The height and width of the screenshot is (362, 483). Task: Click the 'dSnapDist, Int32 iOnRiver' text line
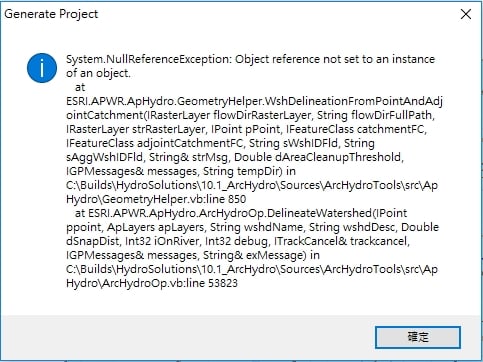238,241
